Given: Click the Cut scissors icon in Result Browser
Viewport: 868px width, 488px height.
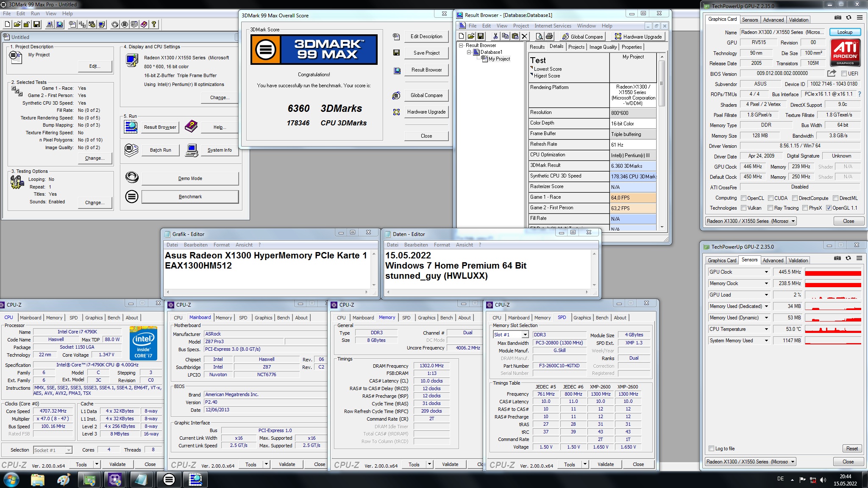Looking at the screenshot, I should pos(495,36).
